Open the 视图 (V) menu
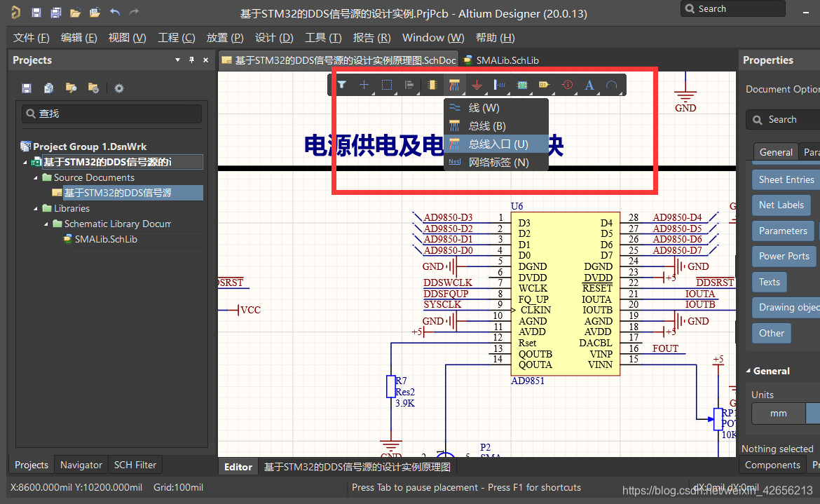This screenshot has width=820, height=504. (x=127, y=38)
